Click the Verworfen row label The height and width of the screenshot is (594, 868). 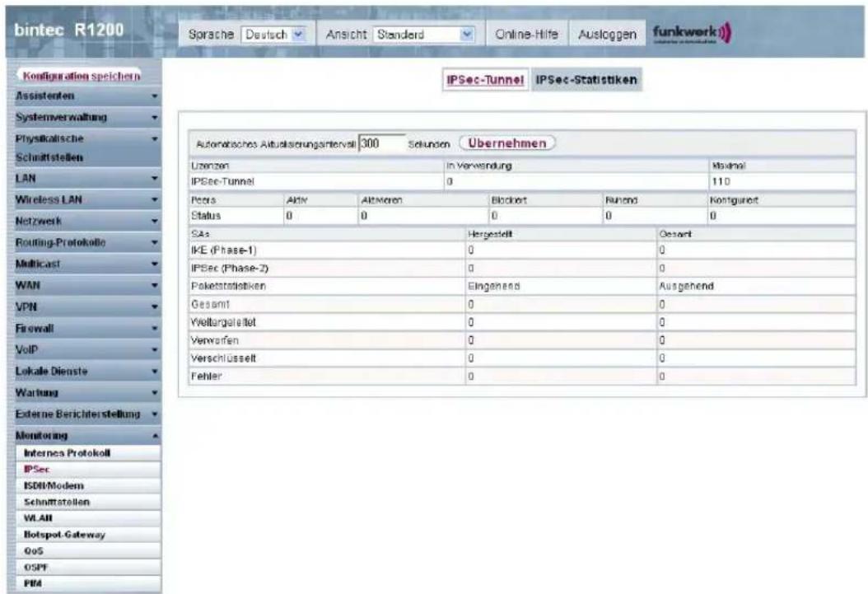point(214,340)
